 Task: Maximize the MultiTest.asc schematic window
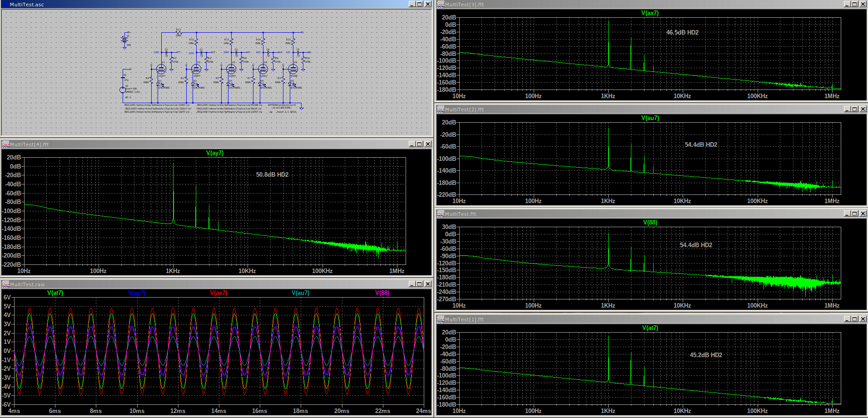tap(420, 4)
